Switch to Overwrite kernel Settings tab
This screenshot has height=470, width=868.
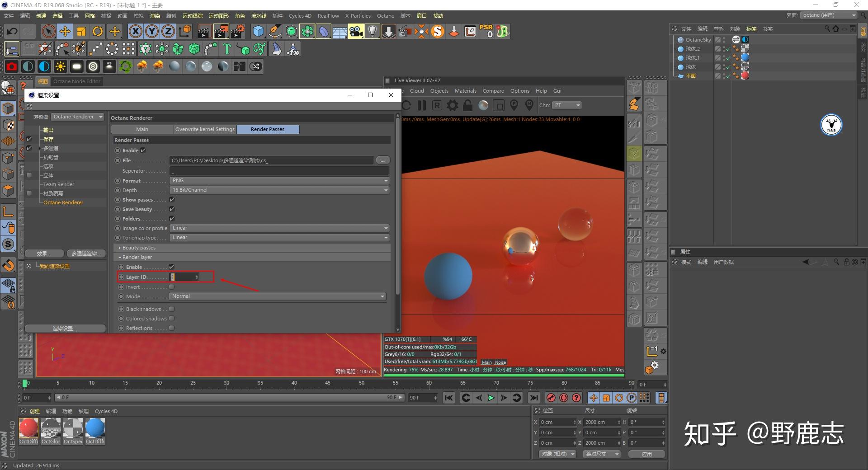(205, 129)
